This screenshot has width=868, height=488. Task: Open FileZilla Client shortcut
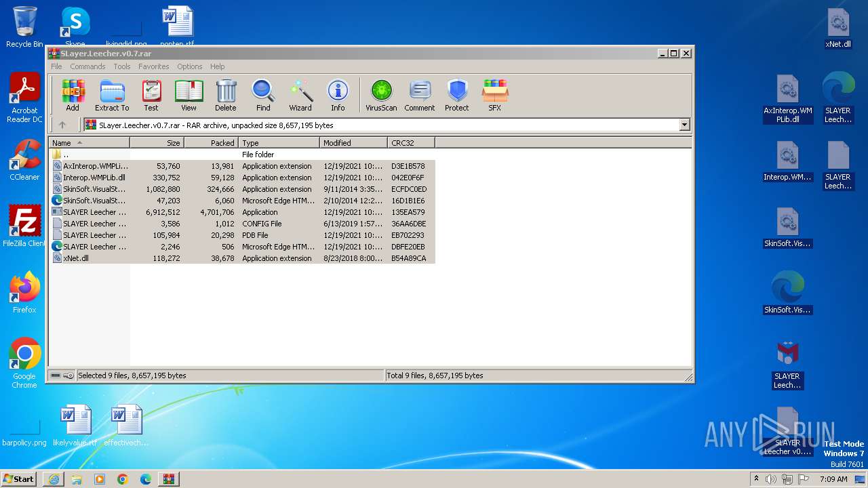tap(24, 226)
